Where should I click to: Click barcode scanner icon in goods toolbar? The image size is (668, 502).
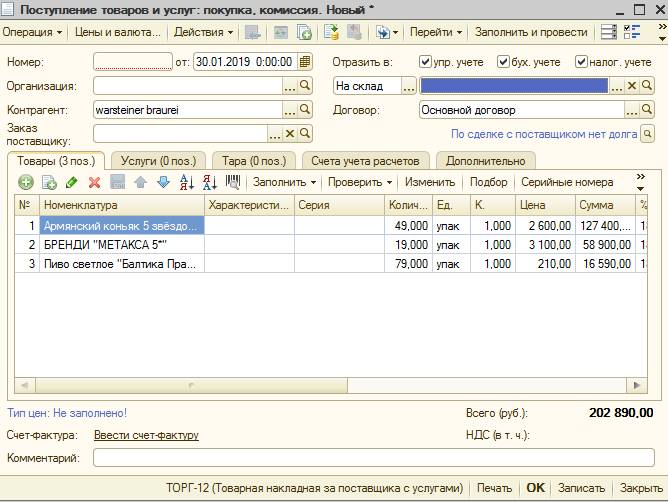pos(233,182)
